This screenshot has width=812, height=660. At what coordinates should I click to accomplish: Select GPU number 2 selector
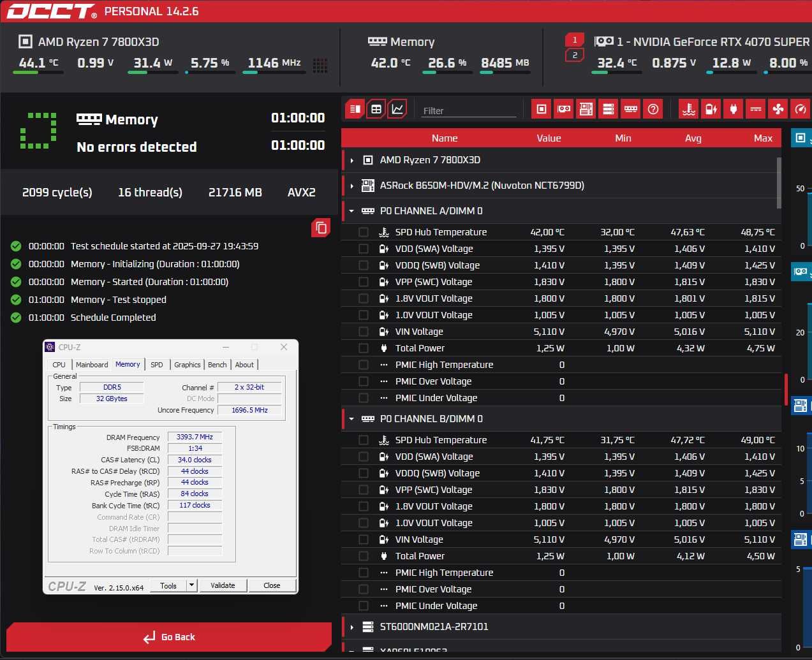(x=575, y=55)
